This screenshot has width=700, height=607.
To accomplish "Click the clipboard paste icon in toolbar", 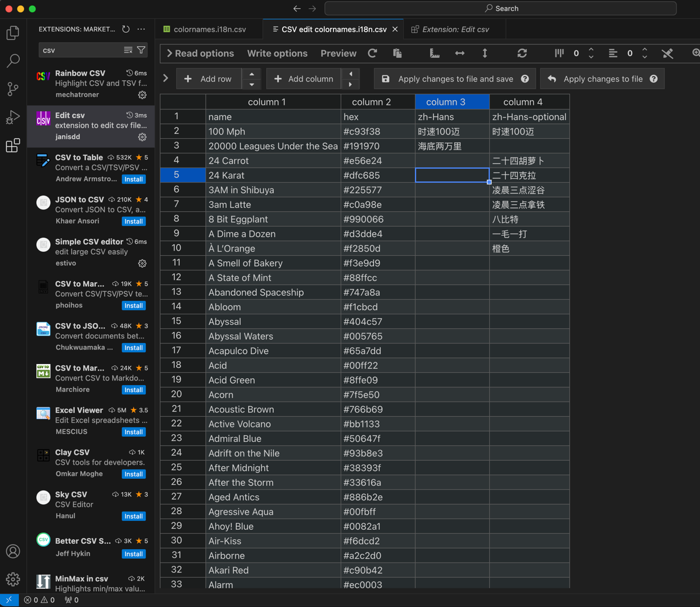I will pos(397,54).
